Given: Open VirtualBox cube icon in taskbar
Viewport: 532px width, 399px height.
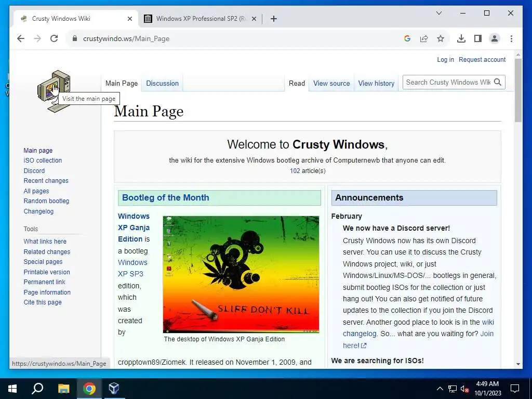Looking at the screenshot, I should 114,389.
